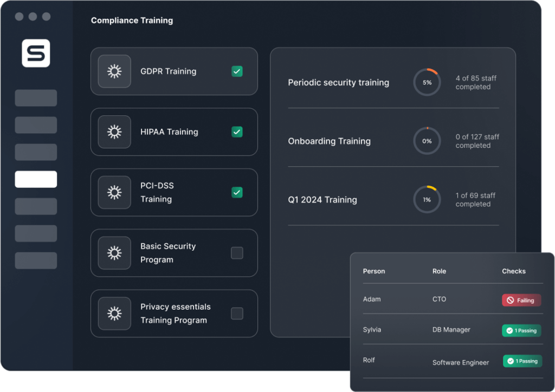The image size is (555, 392).
Task: Click '1 of 69 staff completed' text
Action: (x=475, y=200)
